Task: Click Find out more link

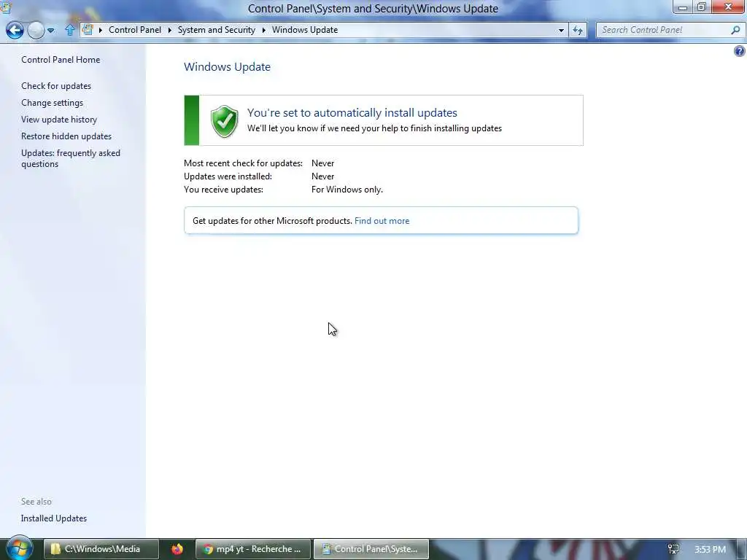Action: click(382, 220)
